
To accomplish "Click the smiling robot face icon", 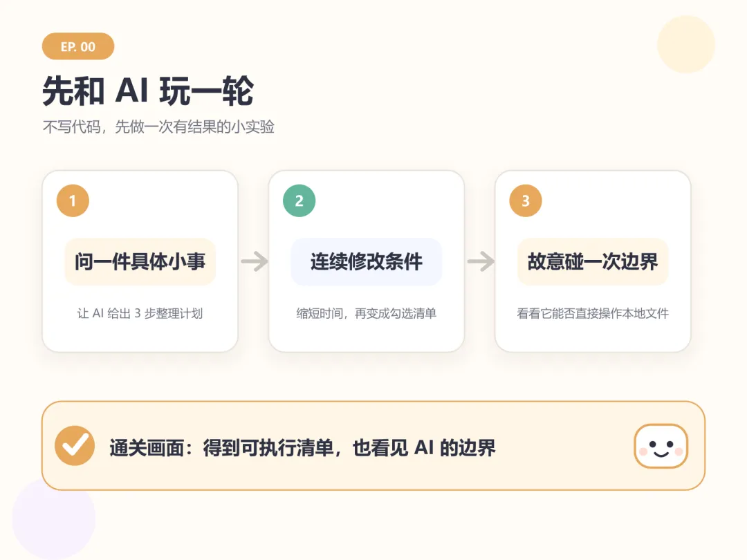I will tap(661, 446).
